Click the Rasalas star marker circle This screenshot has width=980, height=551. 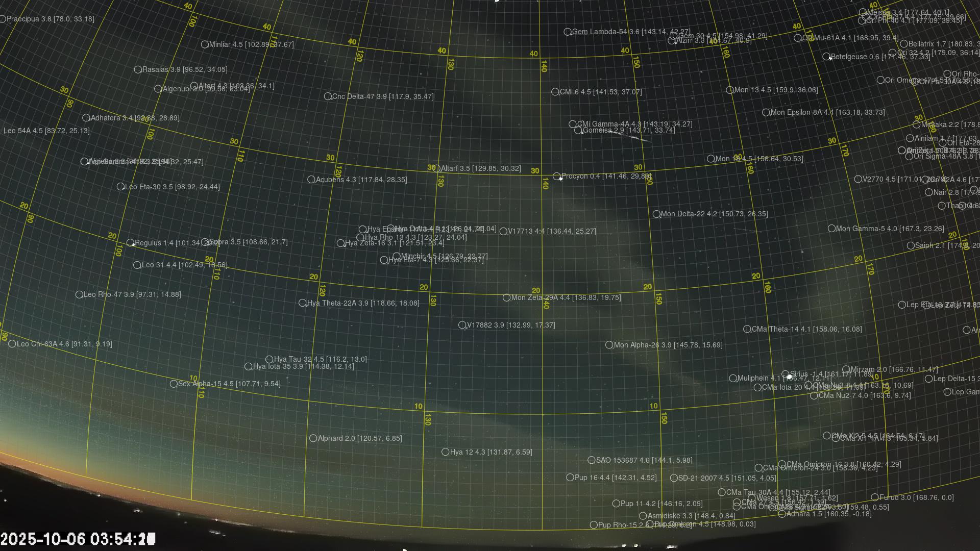[138, 69]
